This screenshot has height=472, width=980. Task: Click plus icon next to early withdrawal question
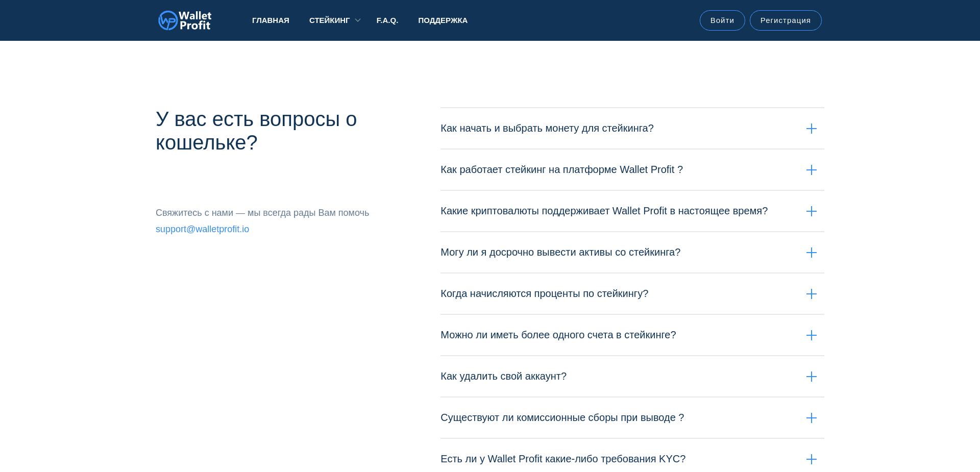tap(812, 252)
